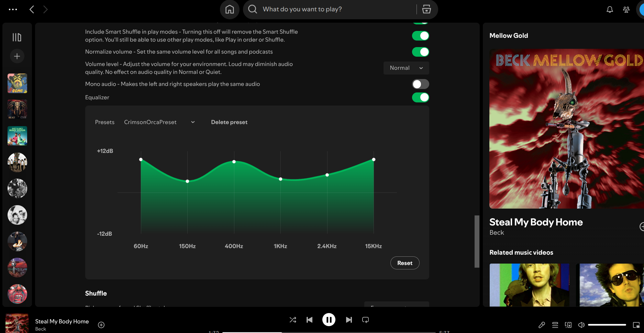644x333 pixels.
Task: Open Steal My Body Home title in side panel
Action: tap(536, 222)
